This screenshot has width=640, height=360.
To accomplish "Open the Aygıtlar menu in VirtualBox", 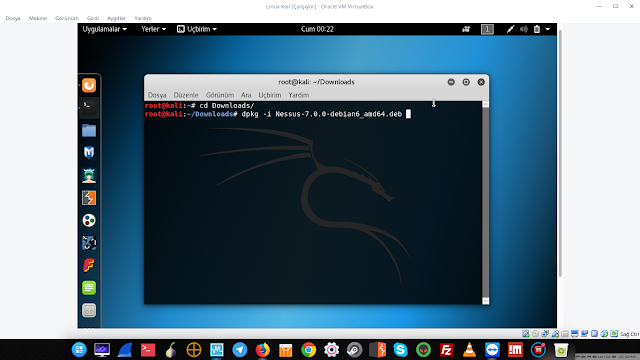I will click(116, 18).
